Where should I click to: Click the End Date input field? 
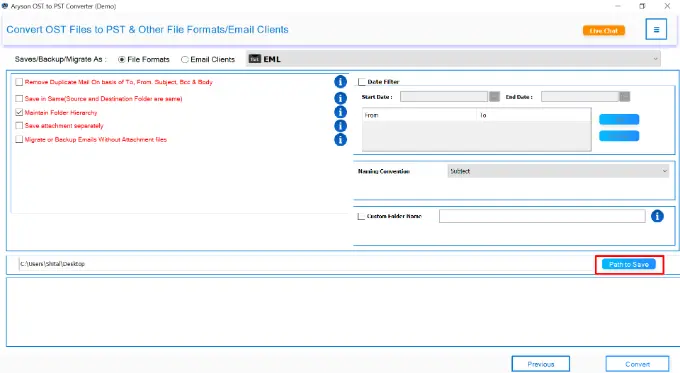tap(580, 97)
